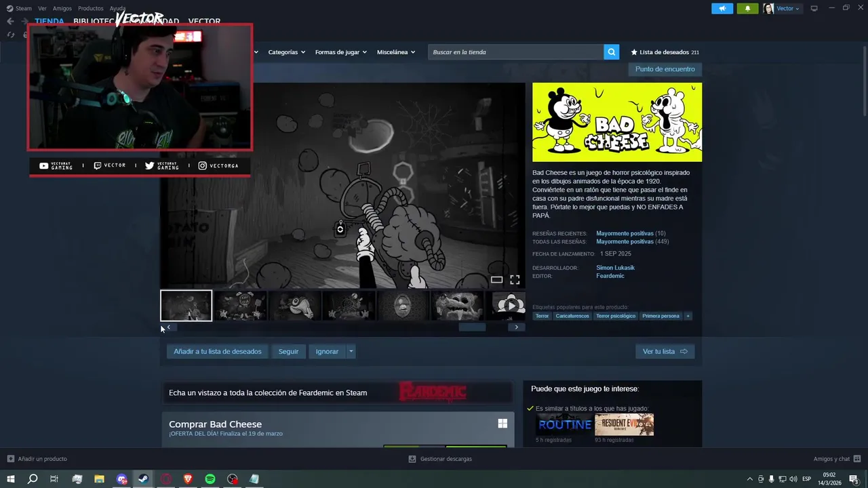
Task: Click the Gestionar descargas download icon
Action: coord(412,459)
